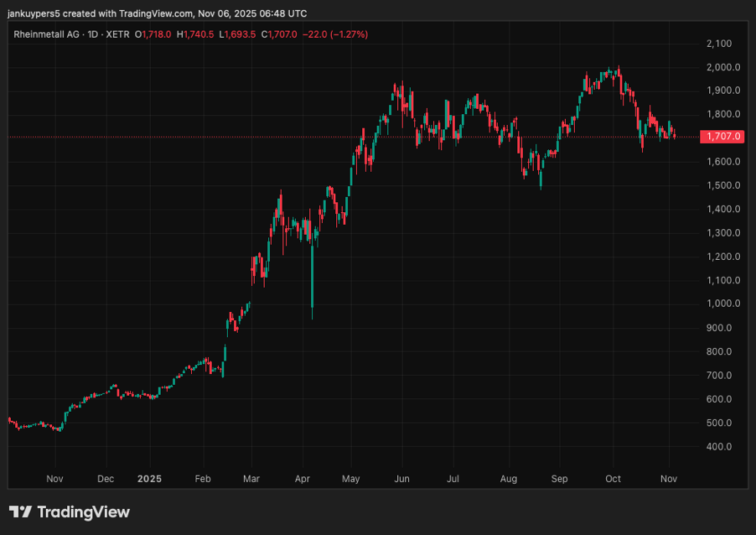
Task: Click the bold 2025 time axis label
Action: 149,479
